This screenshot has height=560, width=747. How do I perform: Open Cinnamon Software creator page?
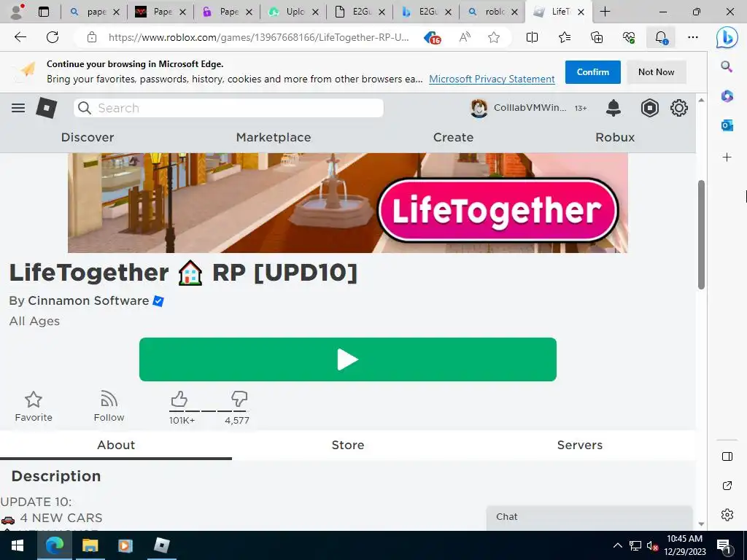click(88, 300)
